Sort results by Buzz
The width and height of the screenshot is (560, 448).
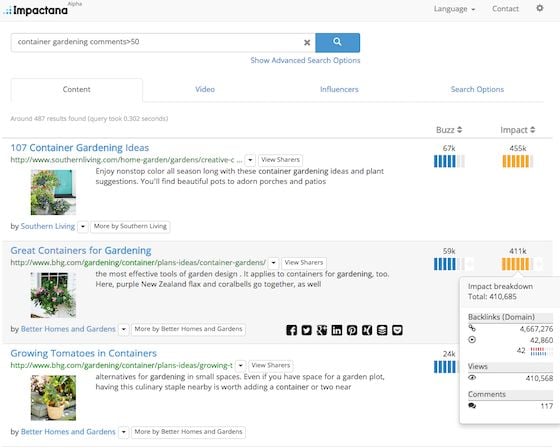(449, 130)
